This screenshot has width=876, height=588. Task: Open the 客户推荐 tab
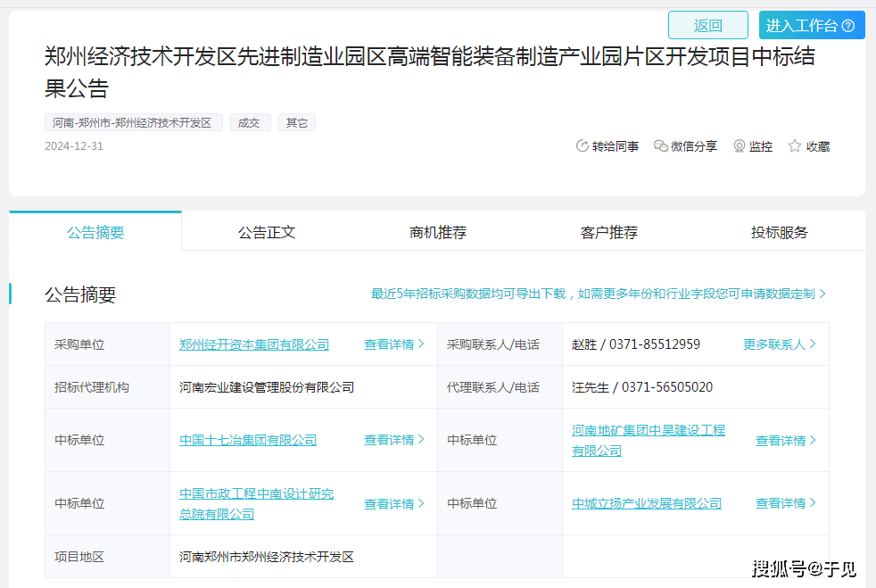pyautogui.click(x=608, y=232)
